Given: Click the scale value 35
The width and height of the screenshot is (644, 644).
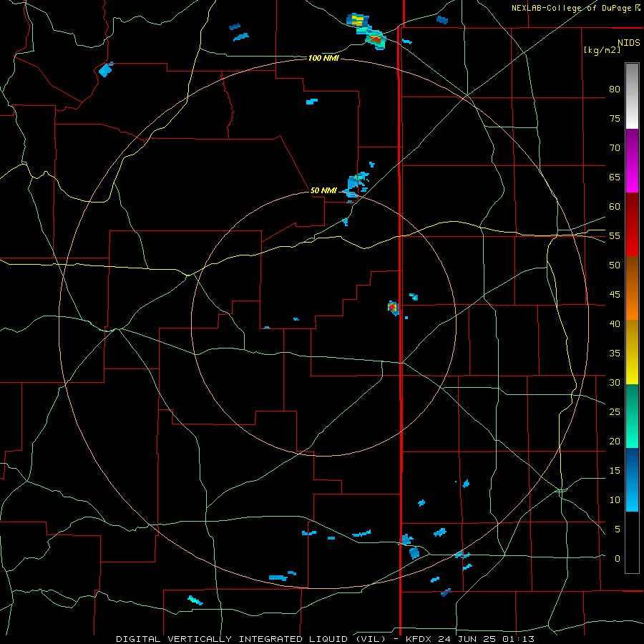Looking at the screenshot, I should (615, 353).
